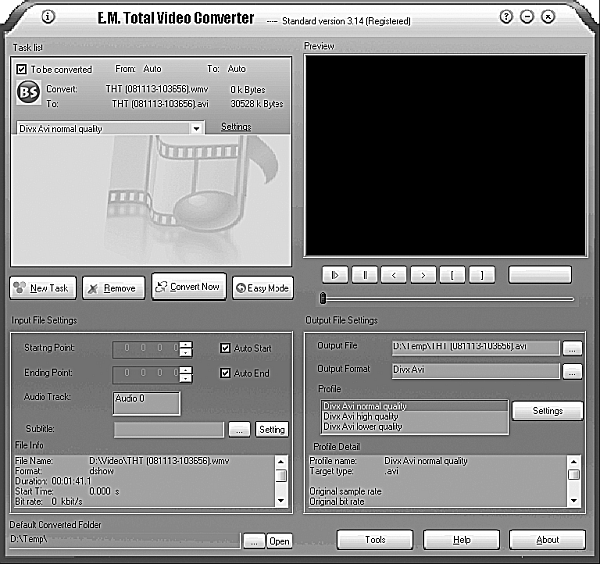The image size is (600, 564).
Task: Browse for the Output File location
Action: (572, 349)
